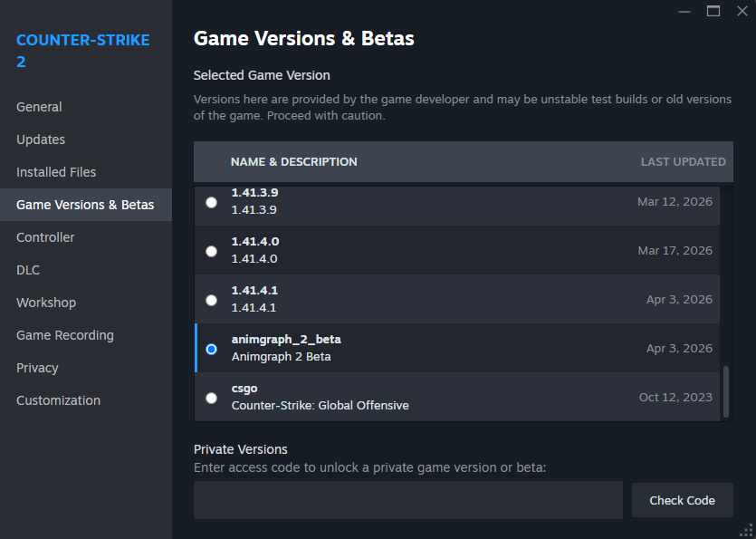The width and height of the screenshot is (756, 539).
Task: Switch to csgo Global Offensive version
Action: click(211, 398)
